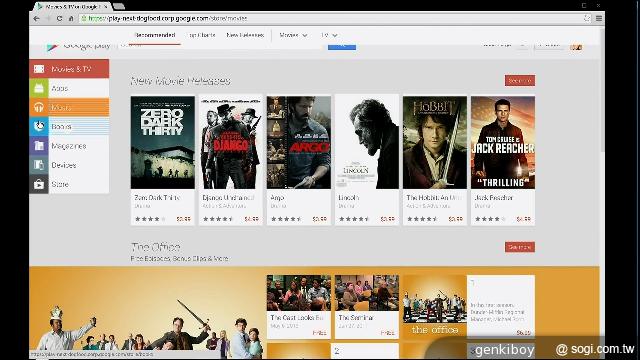Open the Apps sidebar category
The width and height of the screenshot is (640, 360).
[69, 88]
